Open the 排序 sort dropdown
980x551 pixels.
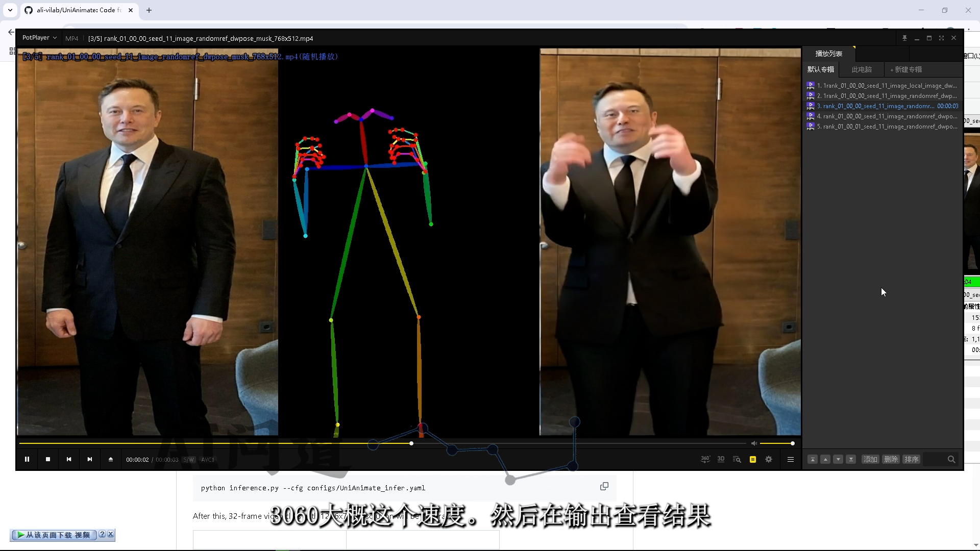pyautogui.click(x=911, y=459)
